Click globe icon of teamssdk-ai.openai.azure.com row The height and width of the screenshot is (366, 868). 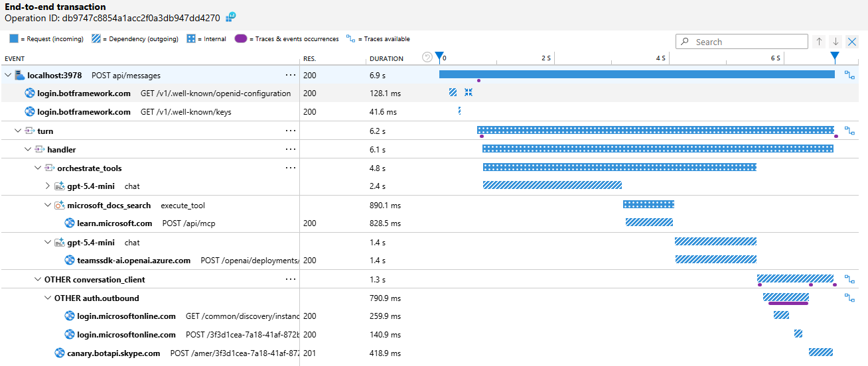(70, 261)
